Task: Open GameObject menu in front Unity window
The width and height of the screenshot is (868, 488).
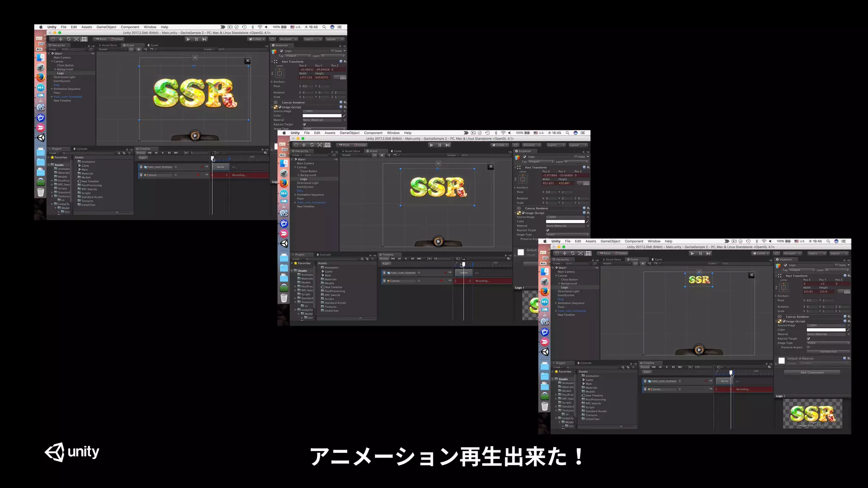Action: coord(610,241)
